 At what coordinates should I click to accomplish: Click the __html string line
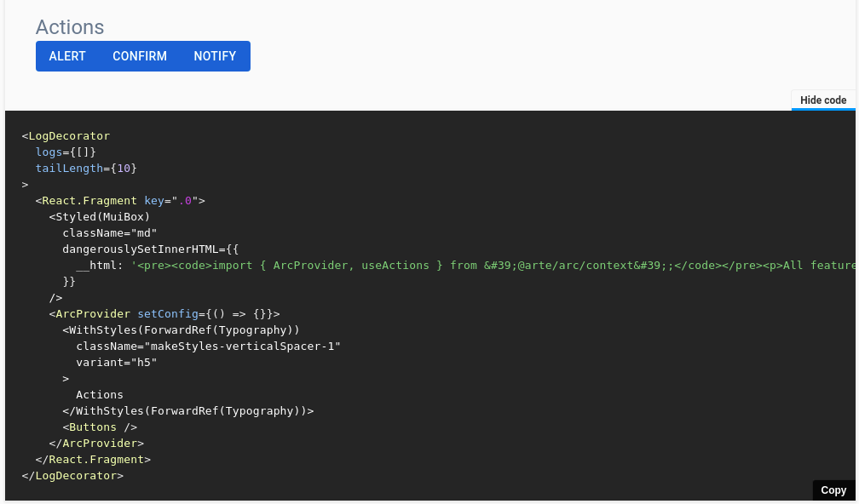tap(465, 266)
